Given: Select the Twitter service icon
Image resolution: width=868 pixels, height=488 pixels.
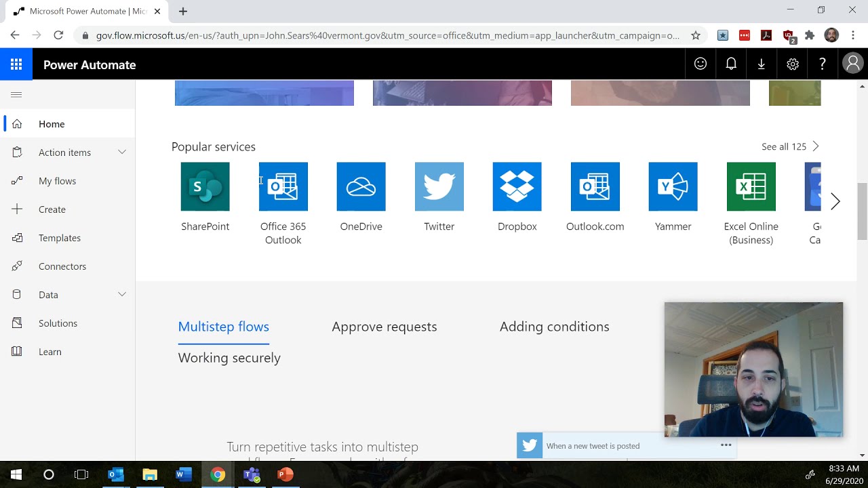Looking at the screenshot, I should coord(439,186).
